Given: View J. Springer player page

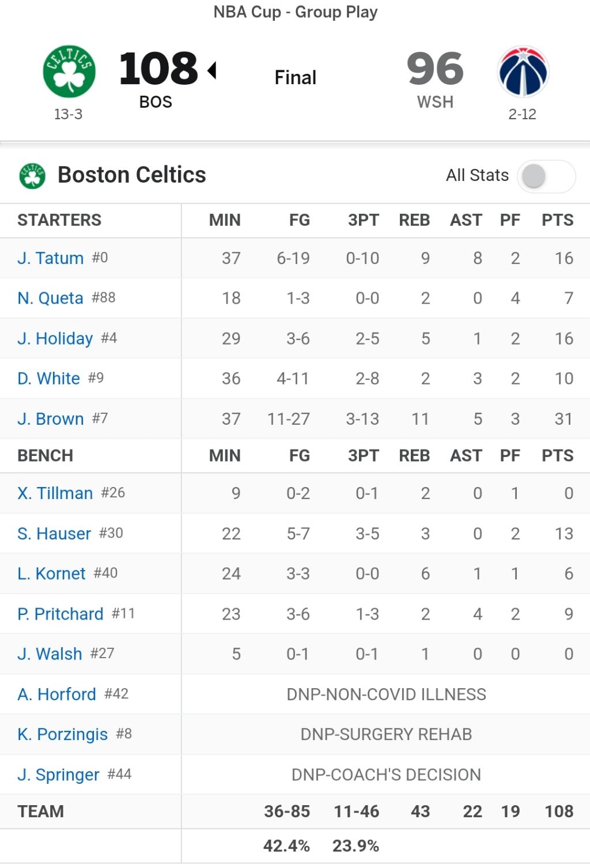Looking at the screenshot, I should pyautogui.click(x=58, y=775).
